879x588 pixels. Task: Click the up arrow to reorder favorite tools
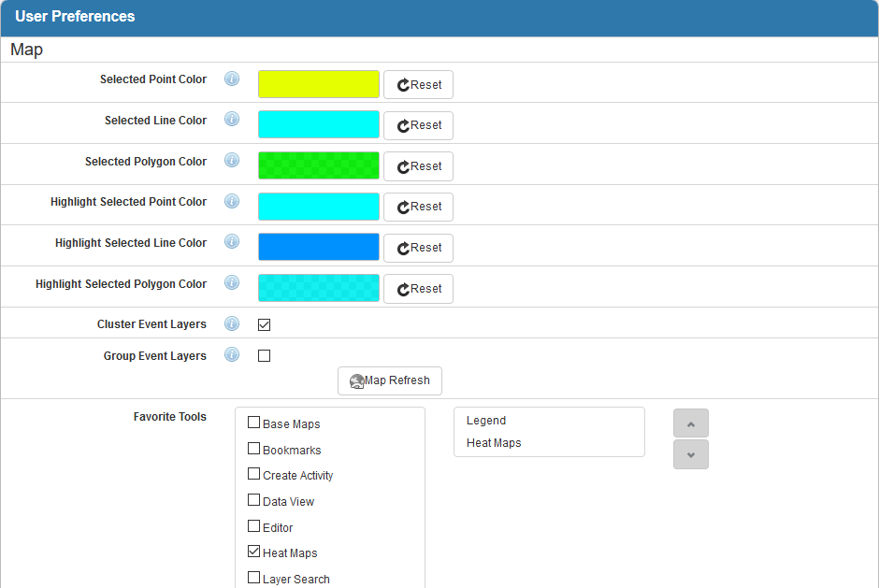tap(690, 423)
